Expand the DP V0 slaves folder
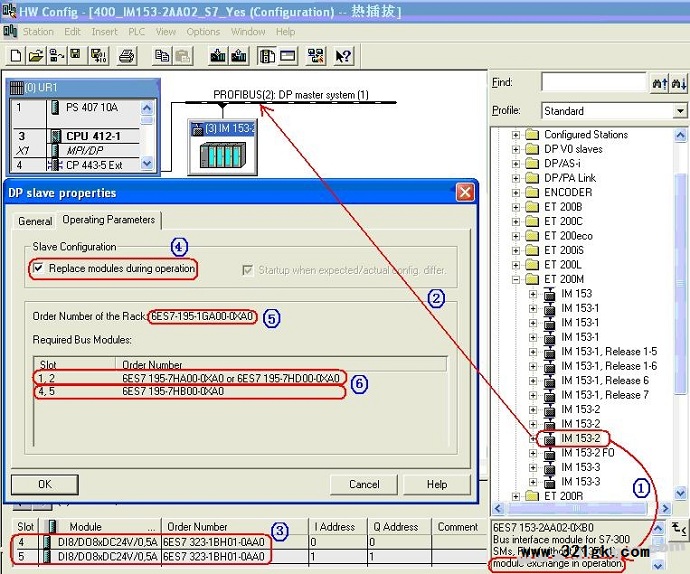 coord(516,149)
